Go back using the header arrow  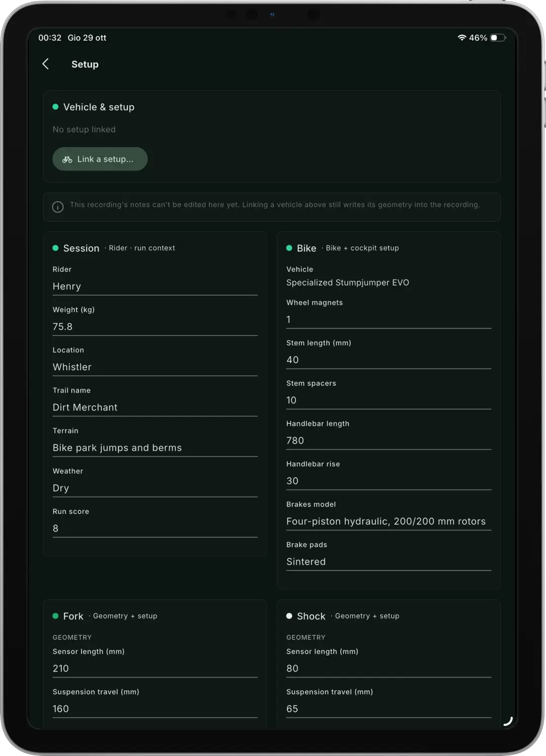(45, 64)
